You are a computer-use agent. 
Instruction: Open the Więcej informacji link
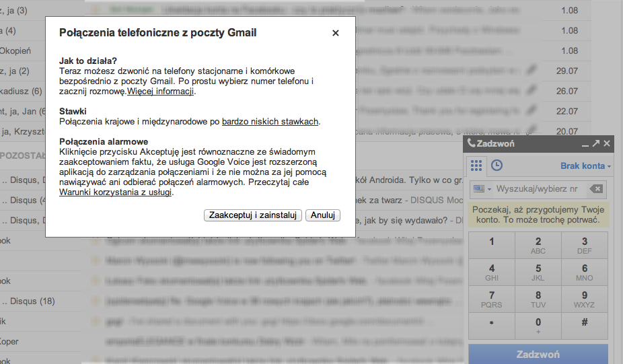pos(161,92)
